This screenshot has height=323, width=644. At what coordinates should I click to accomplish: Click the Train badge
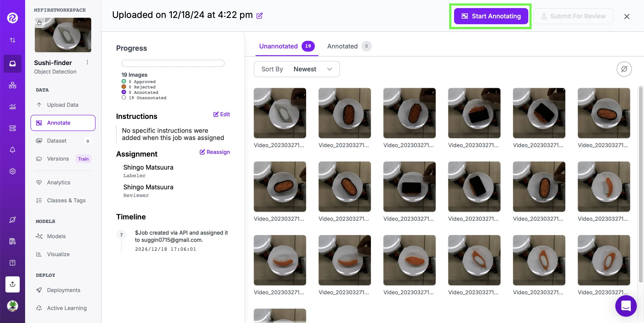83,159
